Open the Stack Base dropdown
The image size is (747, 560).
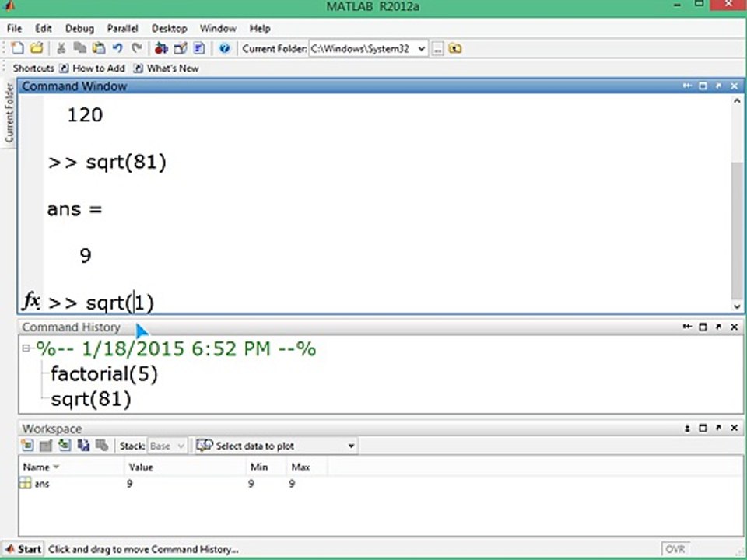pyautogui.click(x=167, y=446)
